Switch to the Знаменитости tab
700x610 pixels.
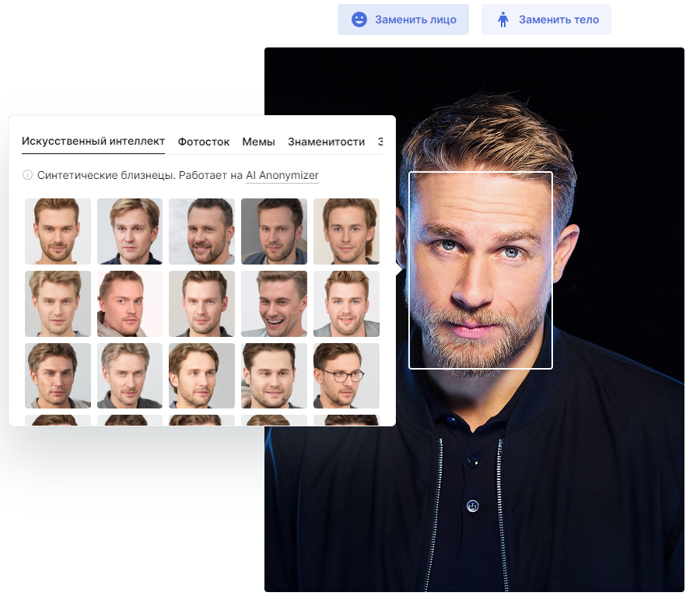click(326, 142)
